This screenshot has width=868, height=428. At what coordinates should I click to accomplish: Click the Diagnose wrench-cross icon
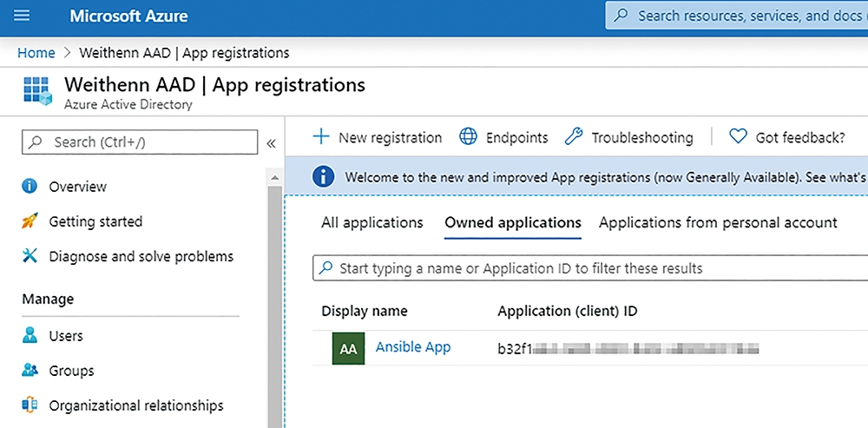pyautogui.click(x=30, y=256)
